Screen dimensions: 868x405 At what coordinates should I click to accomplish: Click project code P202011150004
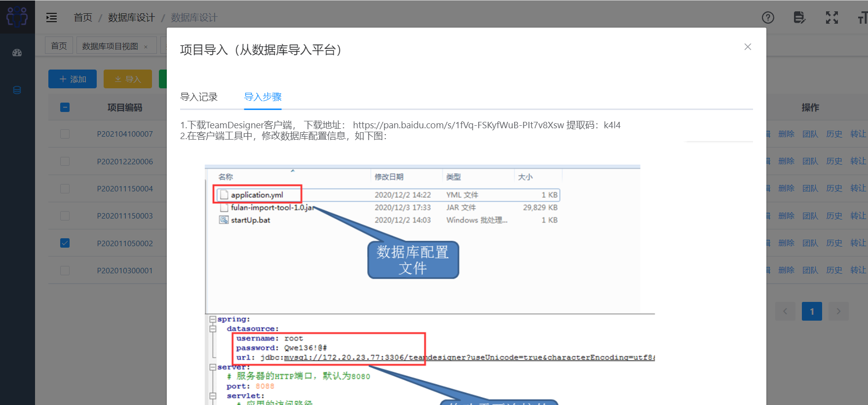coord(125,189)
